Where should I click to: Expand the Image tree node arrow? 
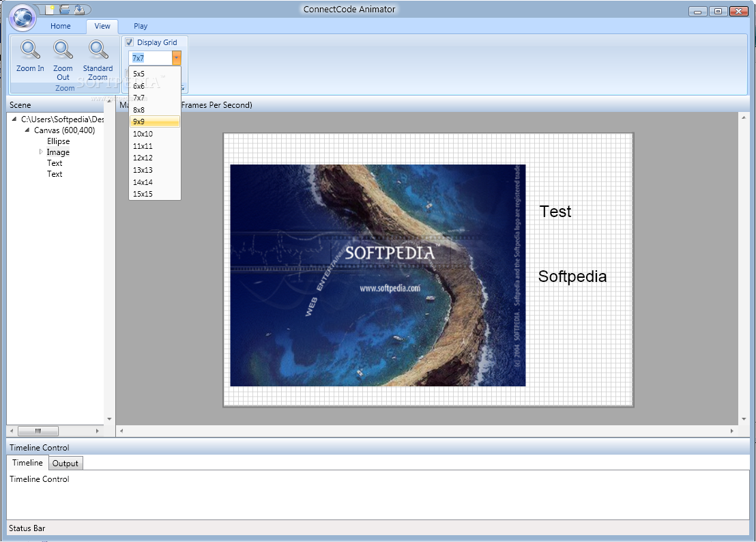[x=41, y=152]
